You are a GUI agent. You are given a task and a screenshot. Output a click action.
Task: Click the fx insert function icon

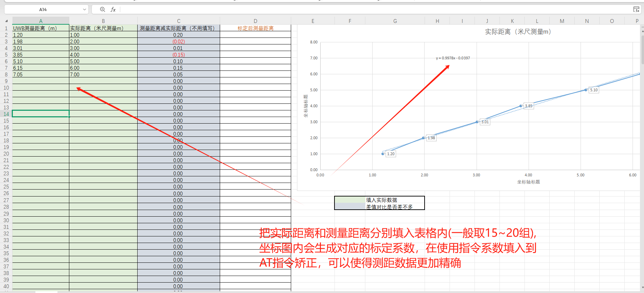click(113, 10)
